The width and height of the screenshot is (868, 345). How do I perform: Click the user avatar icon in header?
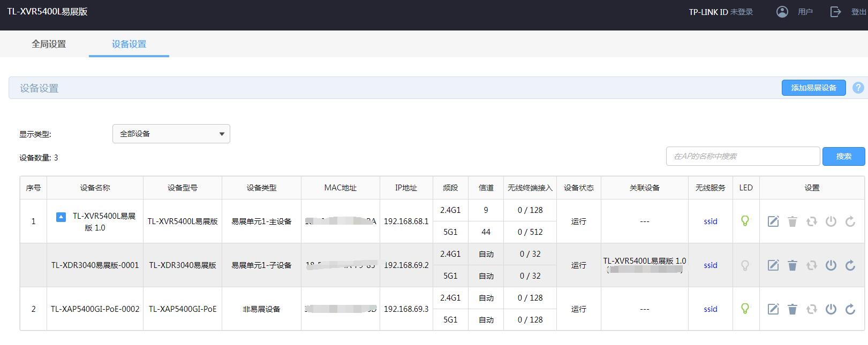click(782, 12)
